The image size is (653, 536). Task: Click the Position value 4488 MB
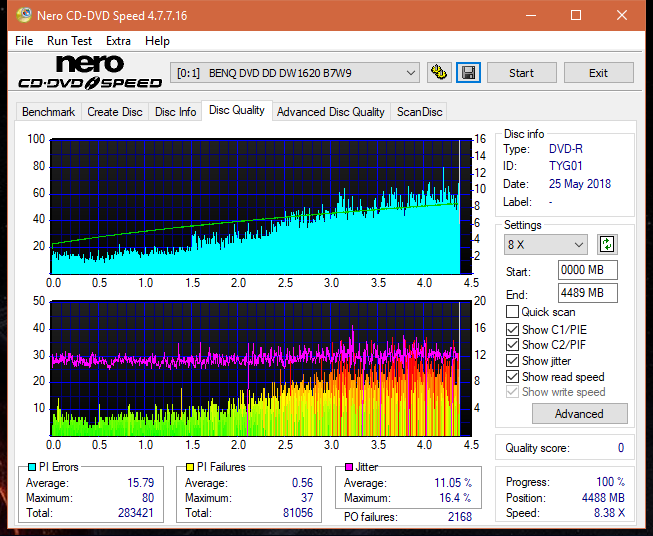[603, 498]
